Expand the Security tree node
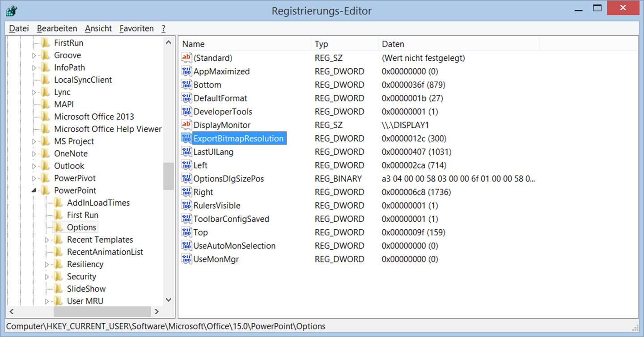 [47, 277]
